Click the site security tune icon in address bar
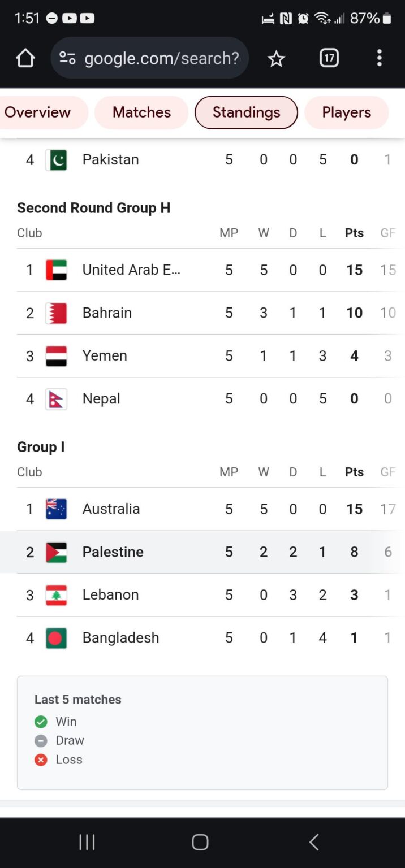 (x=68, y=58)
